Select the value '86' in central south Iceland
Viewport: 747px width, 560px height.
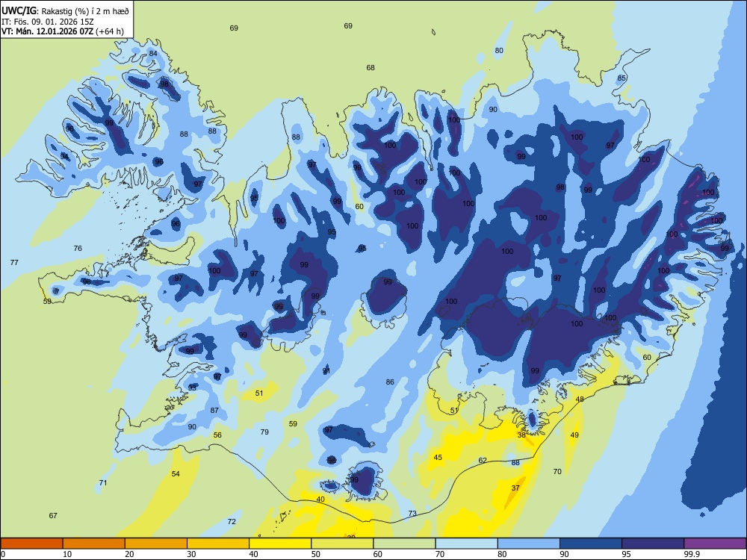(390, 382)
